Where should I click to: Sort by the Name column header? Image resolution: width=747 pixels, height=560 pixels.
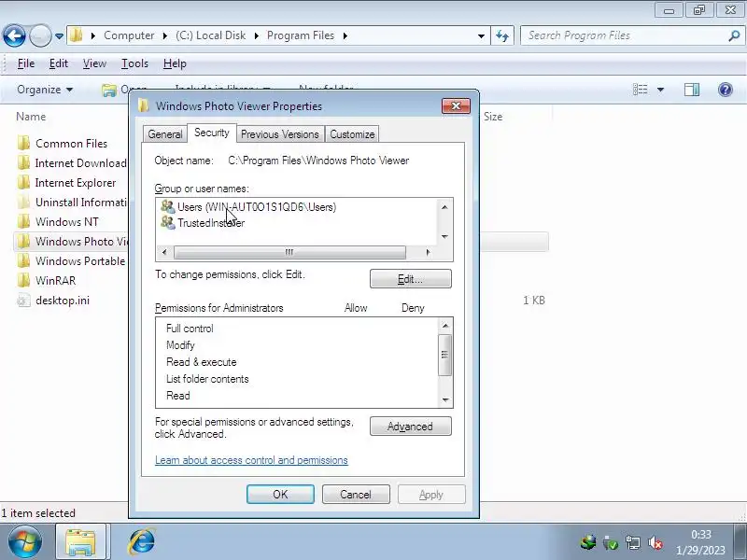point(31,117)
